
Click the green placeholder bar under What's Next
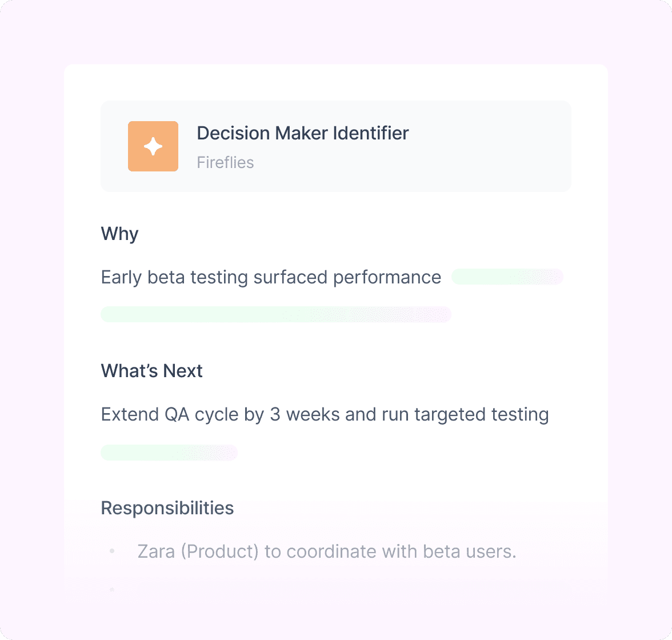point(169,453)
